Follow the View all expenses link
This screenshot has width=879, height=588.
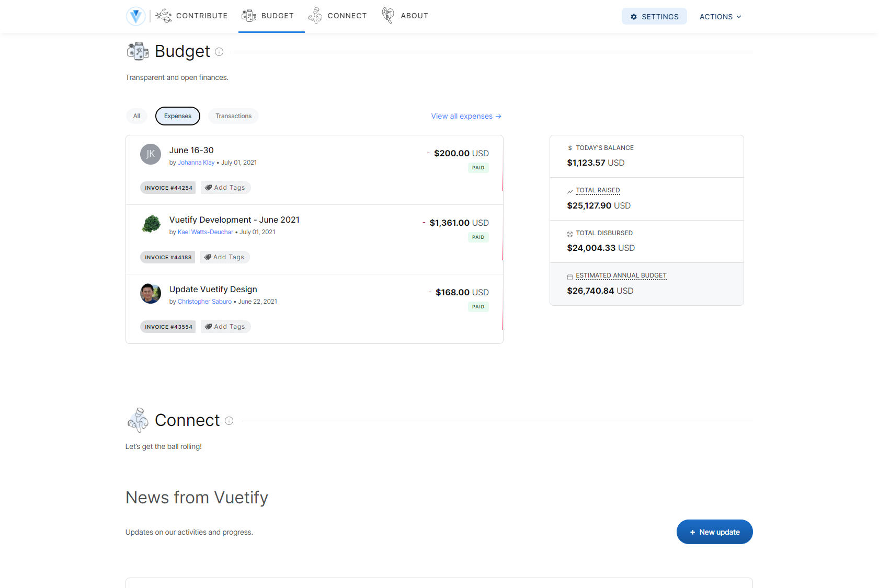click(466, 116)
